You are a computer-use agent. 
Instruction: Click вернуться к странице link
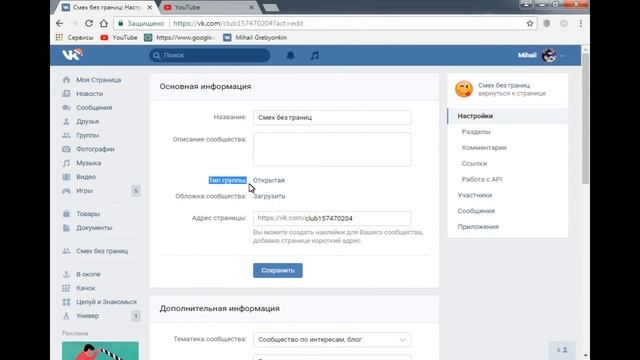coord(512,93)
